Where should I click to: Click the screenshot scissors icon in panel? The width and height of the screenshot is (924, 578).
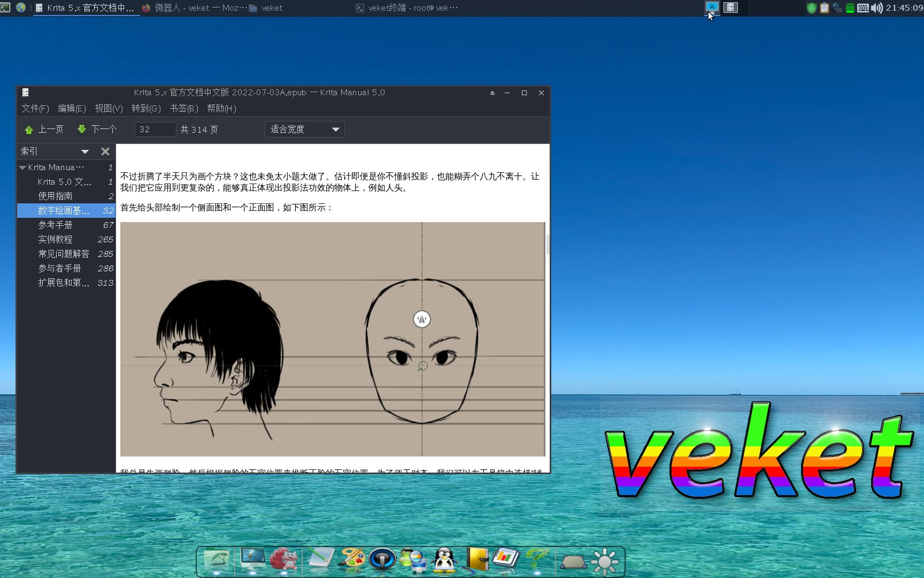712,7
